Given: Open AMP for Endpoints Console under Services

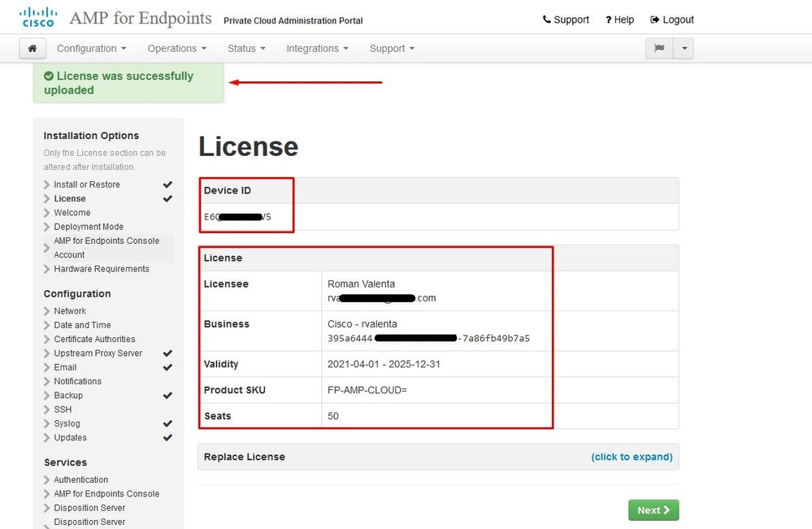Looking at the screenshot, I should [106, 494].
